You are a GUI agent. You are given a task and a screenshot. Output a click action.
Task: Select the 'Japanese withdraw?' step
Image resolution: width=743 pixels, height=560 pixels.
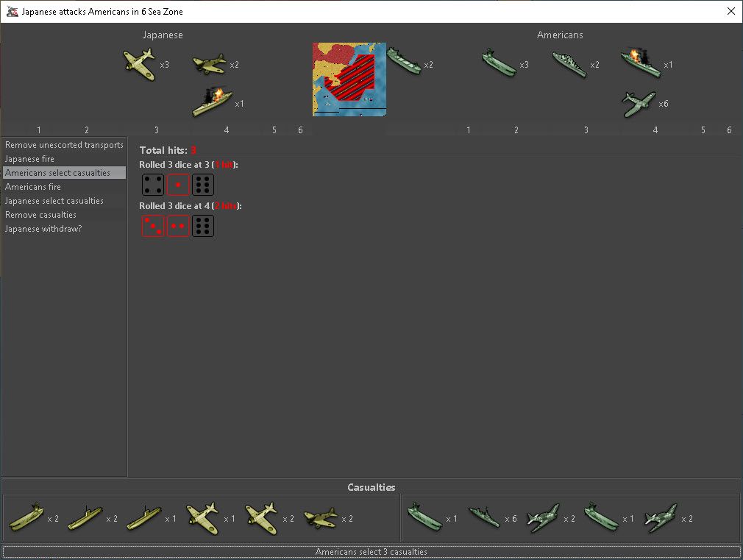[x=43, y=229]
